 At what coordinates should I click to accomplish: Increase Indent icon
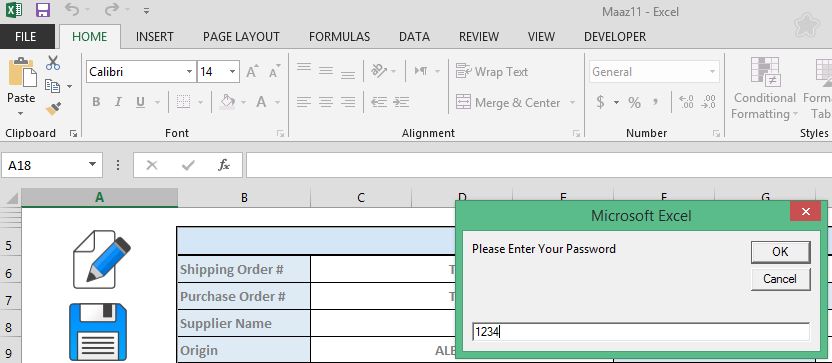tap(402, 102)
